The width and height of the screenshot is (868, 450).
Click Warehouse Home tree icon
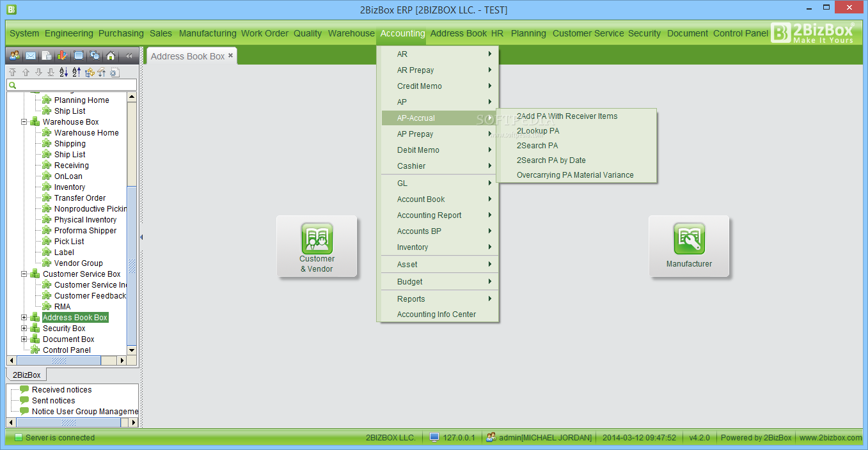tap(47, 133)
